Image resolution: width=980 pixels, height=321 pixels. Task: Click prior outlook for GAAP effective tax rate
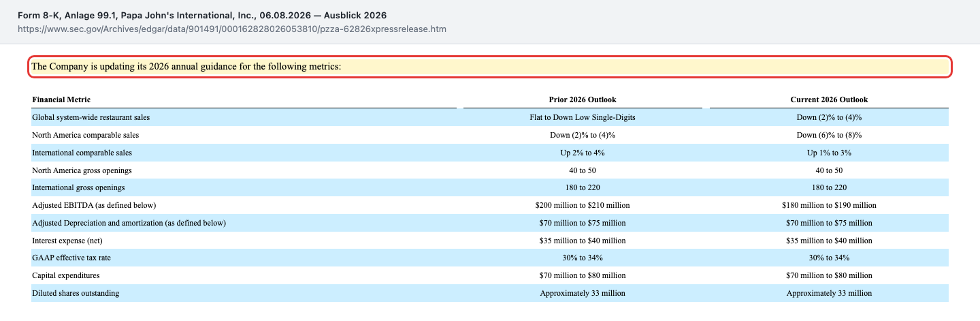point(583,258)
